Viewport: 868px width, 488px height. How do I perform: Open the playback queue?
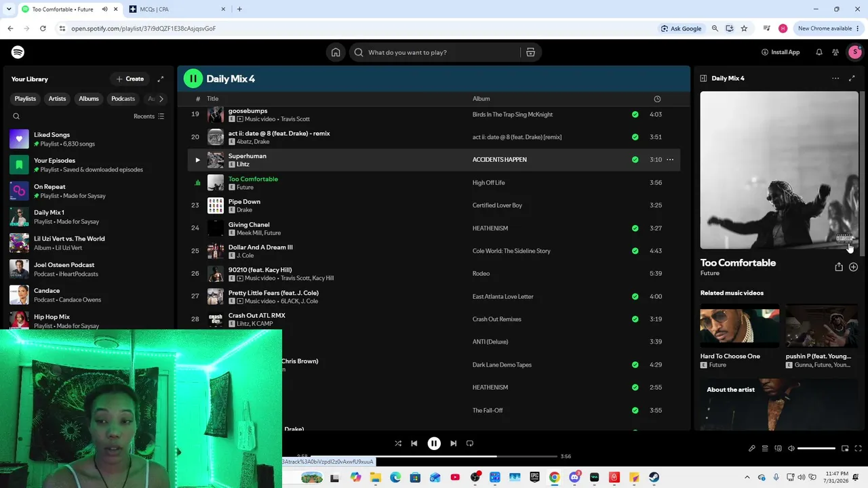(x=765, y=448)
